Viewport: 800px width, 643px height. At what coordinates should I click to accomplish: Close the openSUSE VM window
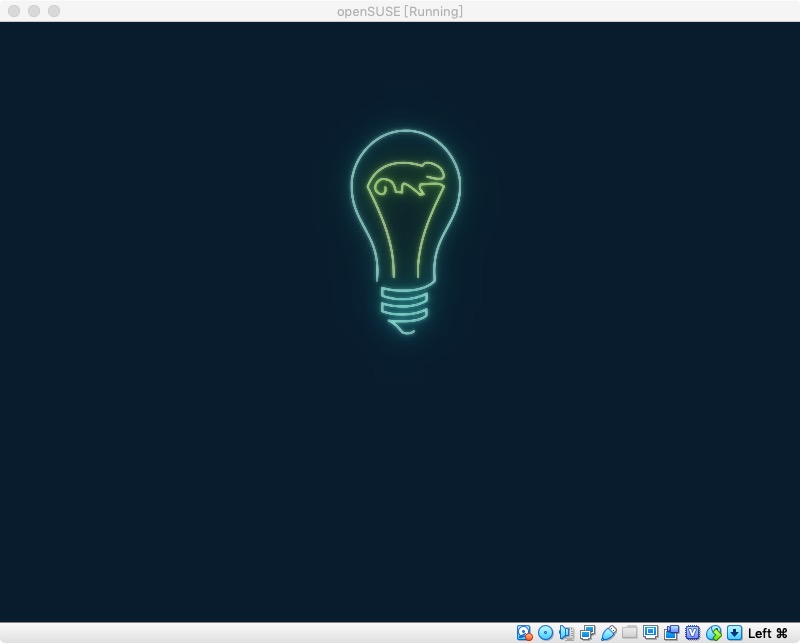[14, 11]
